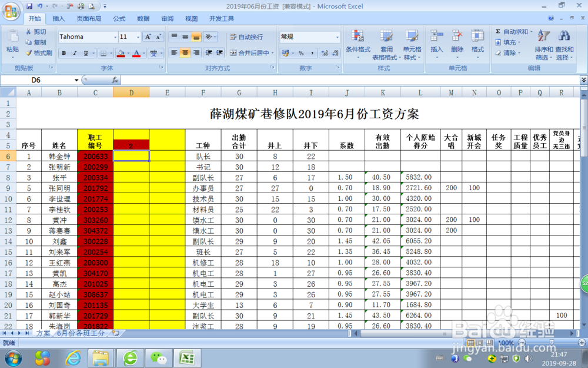Viewport: 588px width, 368px height.
Task: Switch to the 插入 ribbon tab
Action: click(58, 18)
